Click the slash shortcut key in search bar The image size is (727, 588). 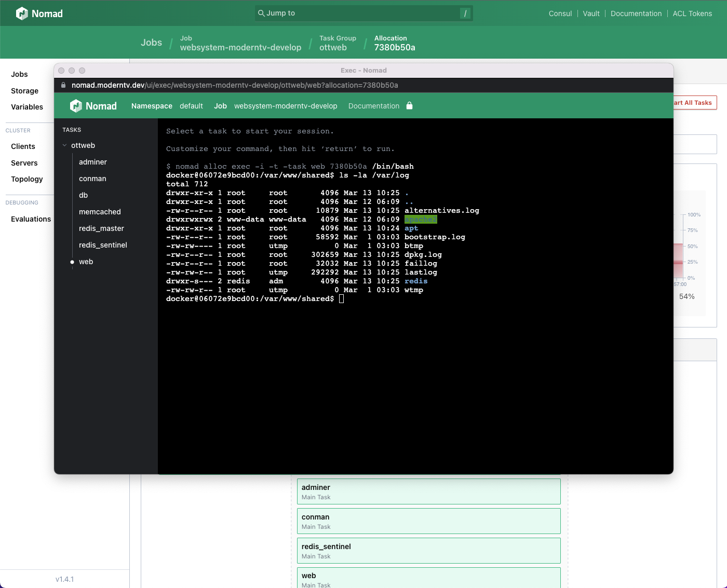point(465,13)
